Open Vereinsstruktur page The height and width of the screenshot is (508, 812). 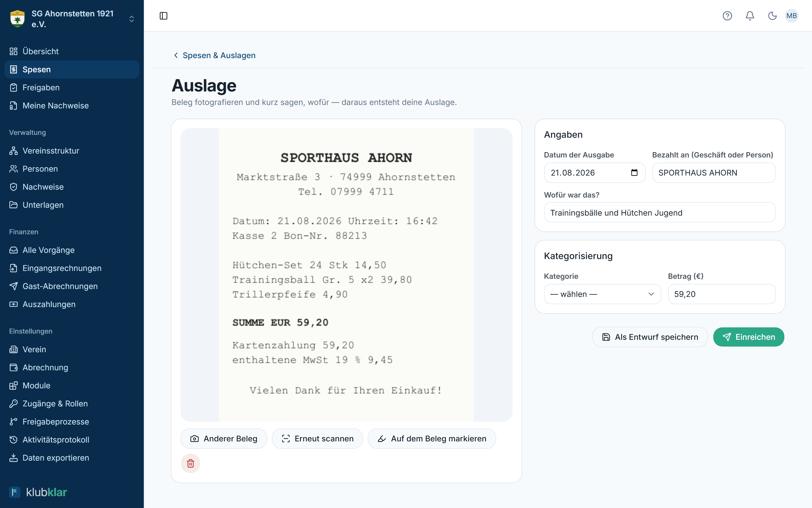[72, 151]
